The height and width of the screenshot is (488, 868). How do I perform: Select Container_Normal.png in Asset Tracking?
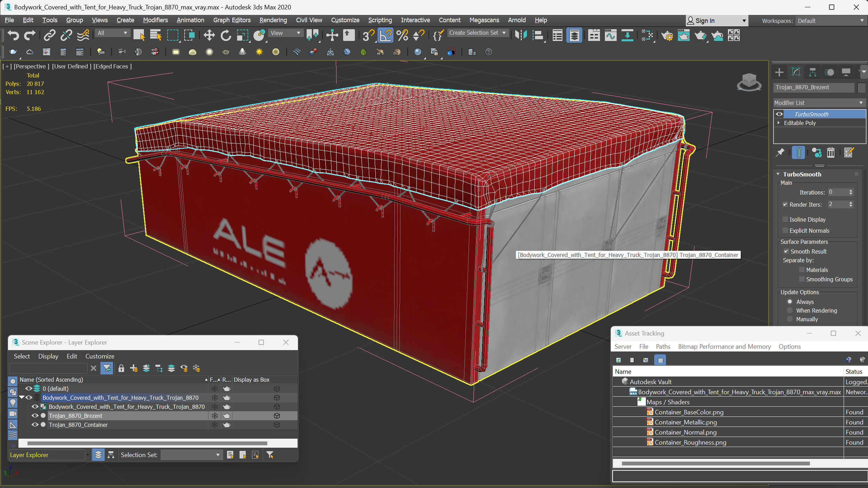(x=686, y=432)
